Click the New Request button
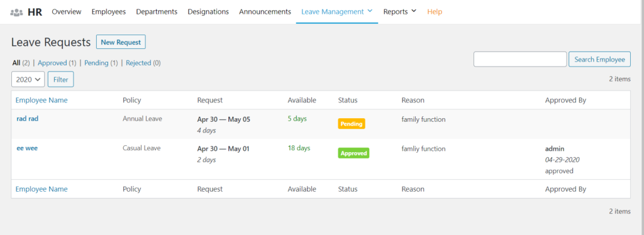 pos(121,42)
